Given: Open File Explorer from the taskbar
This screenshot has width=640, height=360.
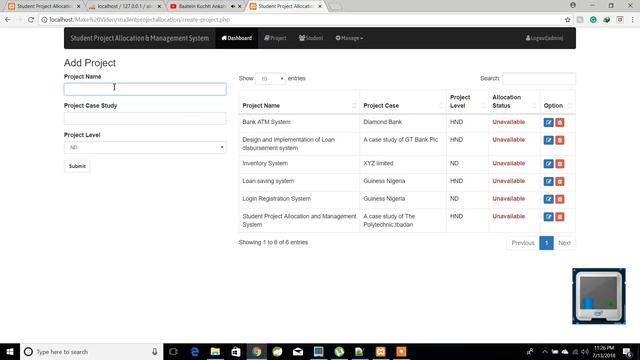Looking at the screenshot, I should pos(216,351).
